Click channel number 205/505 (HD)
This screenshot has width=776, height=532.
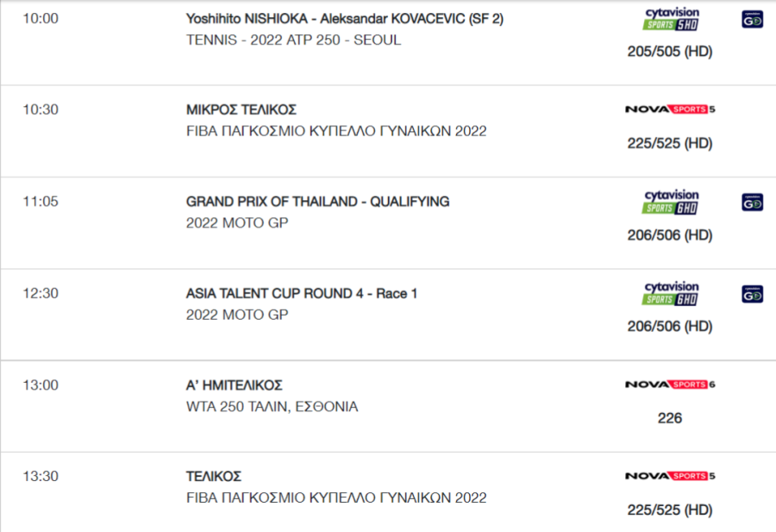670,52
